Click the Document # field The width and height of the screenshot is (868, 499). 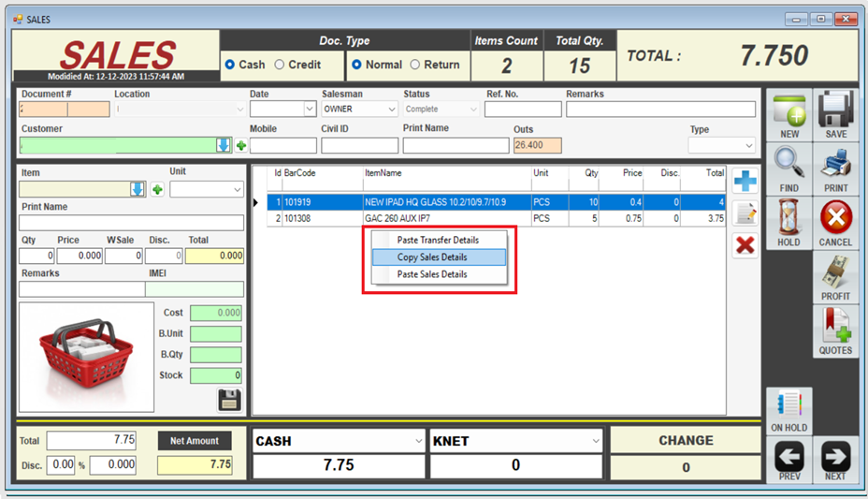[65, 110]
